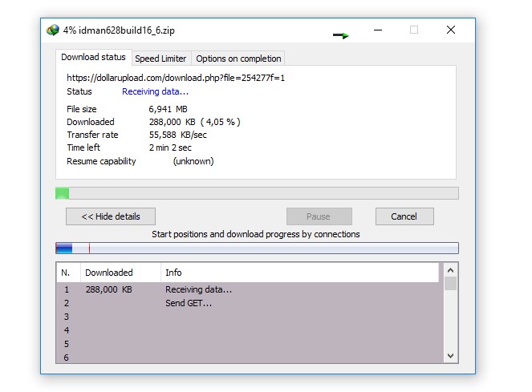Click the file size value 6,941 MB

(x=168, y=109)
